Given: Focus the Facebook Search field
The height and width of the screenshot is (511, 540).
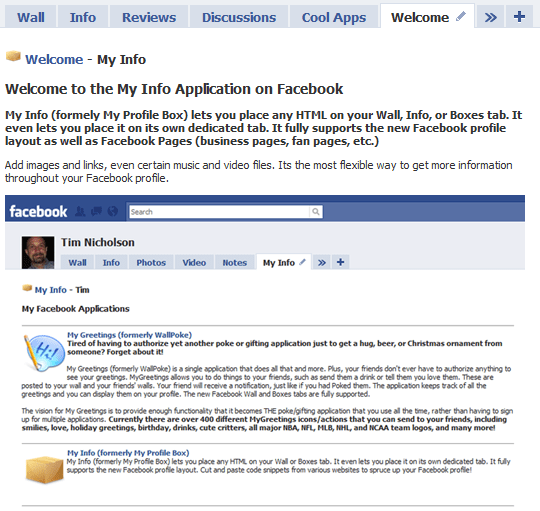Looking at the screenshot, I should (x=219, y=212).
